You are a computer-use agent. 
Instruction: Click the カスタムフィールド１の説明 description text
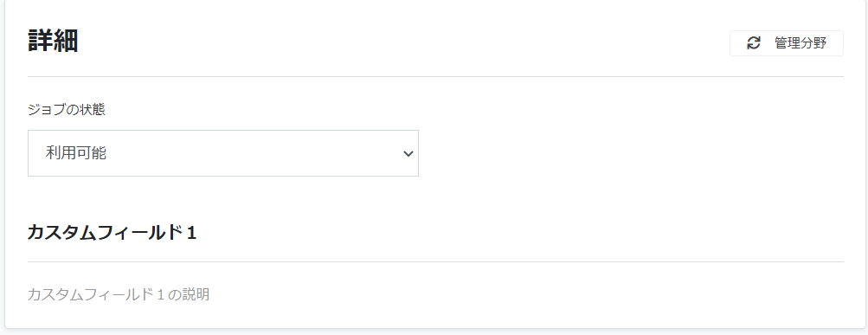119,294
